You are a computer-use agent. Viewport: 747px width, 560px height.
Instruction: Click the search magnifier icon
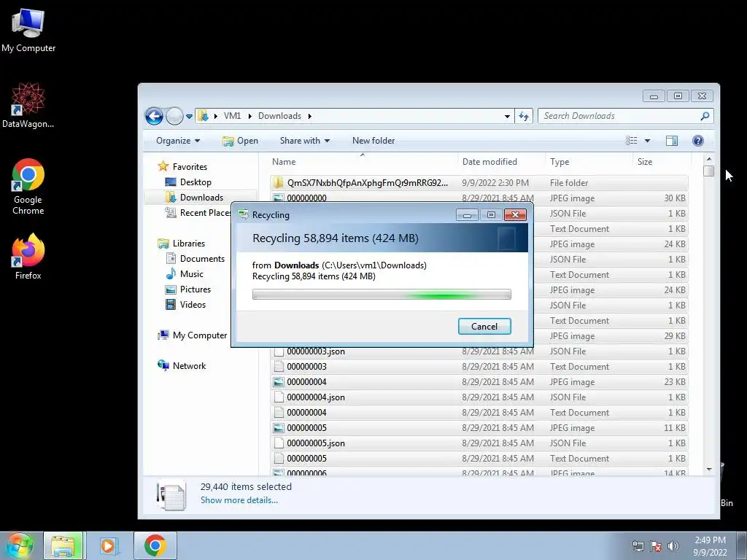point(705,116)
